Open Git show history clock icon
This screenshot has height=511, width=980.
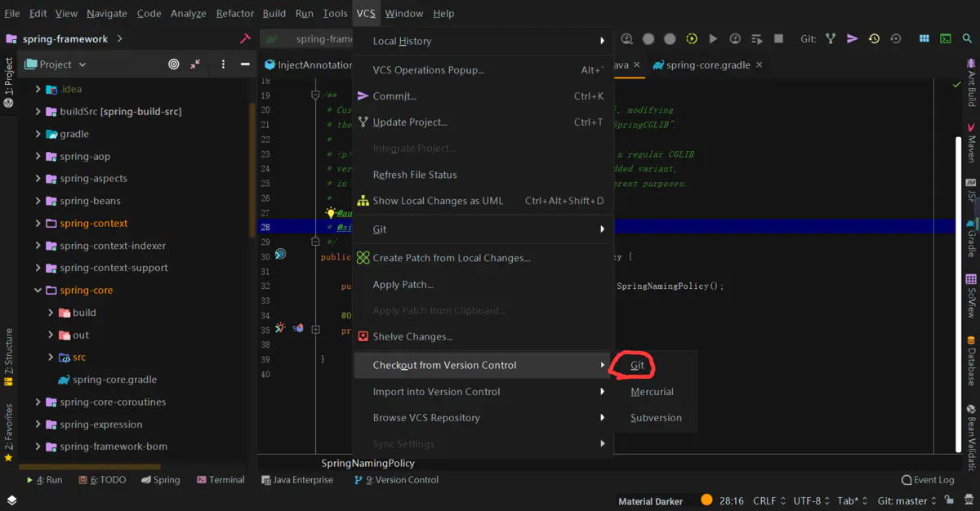pos(874,38)
